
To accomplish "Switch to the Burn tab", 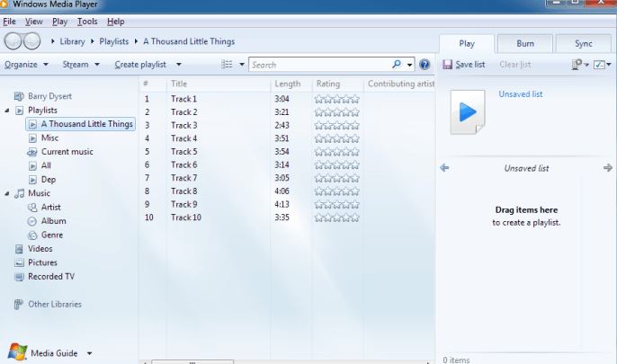I will click(x=525, y=44).
